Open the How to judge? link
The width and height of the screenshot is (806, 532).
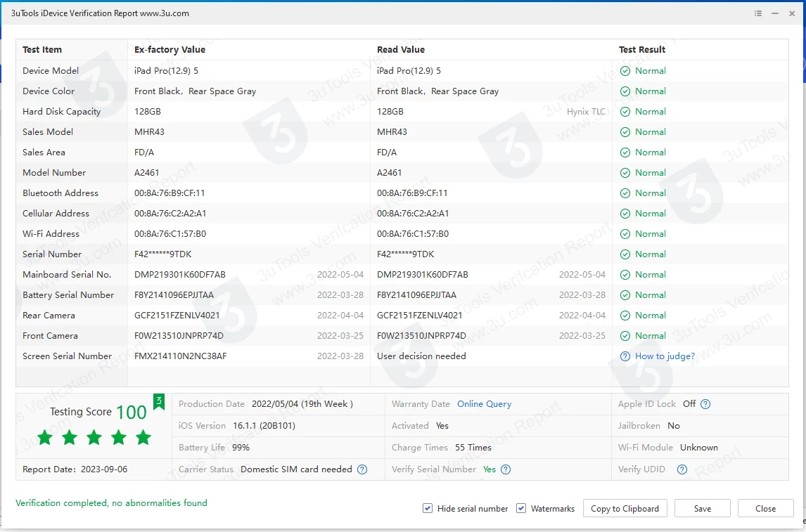click(x=665, y=356)
